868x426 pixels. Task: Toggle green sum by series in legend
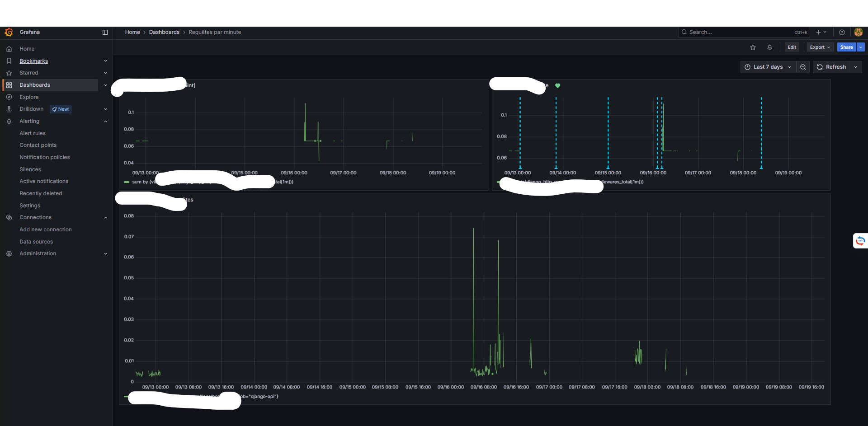[x=127, y=182]
